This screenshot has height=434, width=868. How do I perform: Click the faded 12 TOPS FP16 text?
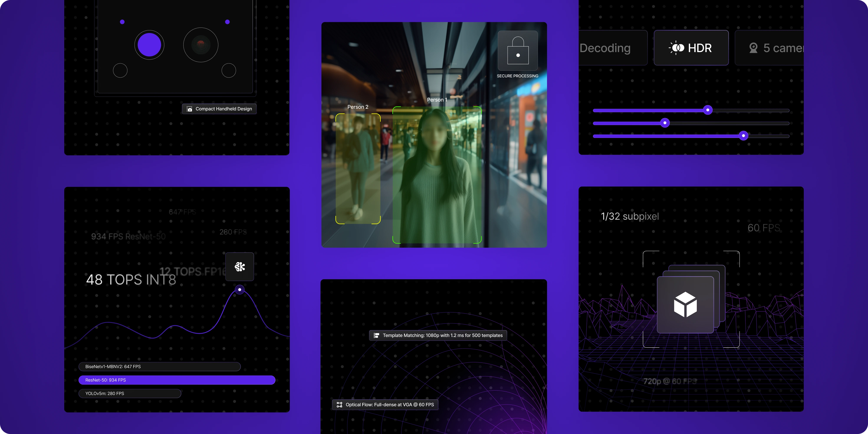(x=192, y=272)
